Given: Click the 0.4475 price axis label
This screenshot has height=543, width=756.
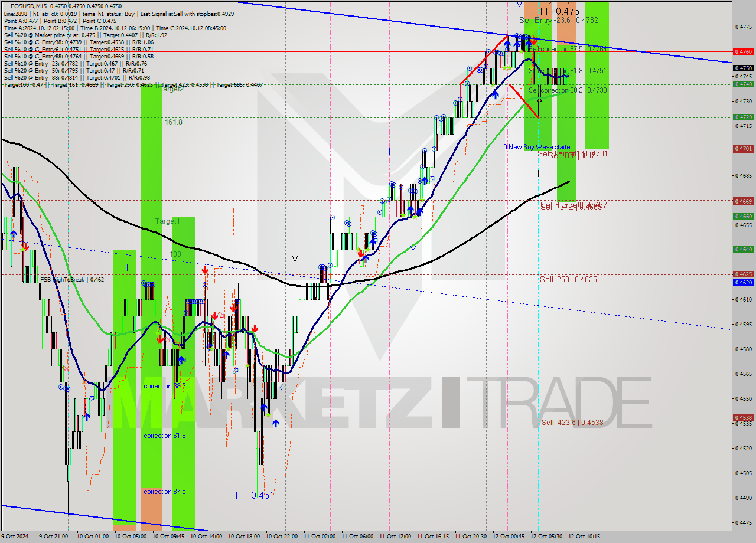Looking at the screenshot, I should click(743, 522).
